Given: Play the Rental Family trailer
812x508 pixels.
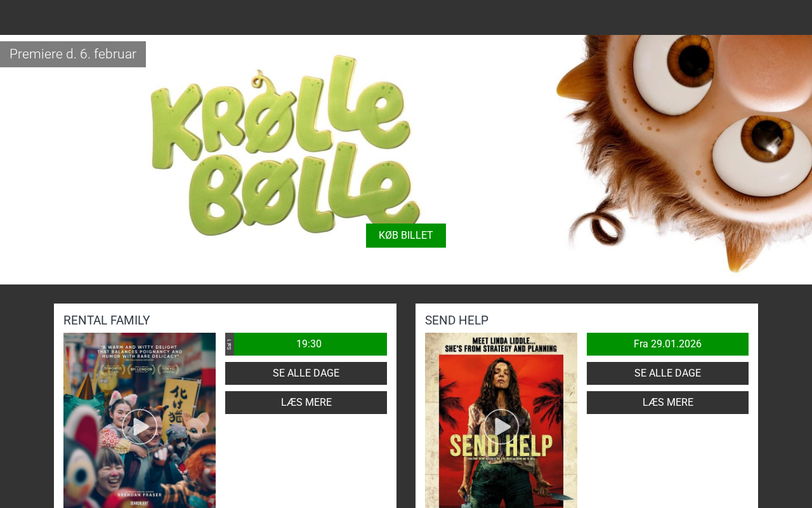Looking at the screenshot, I should tap(140, 427).
